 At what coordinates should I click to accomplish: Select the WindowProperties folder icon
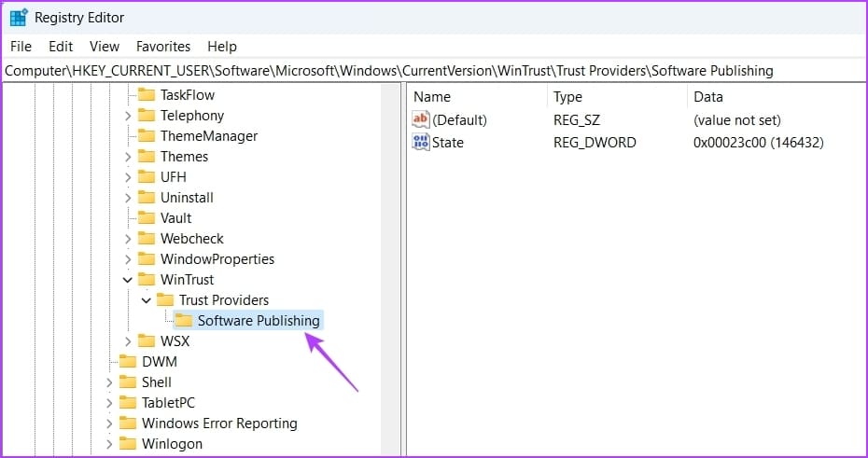[x=147, y=258]
